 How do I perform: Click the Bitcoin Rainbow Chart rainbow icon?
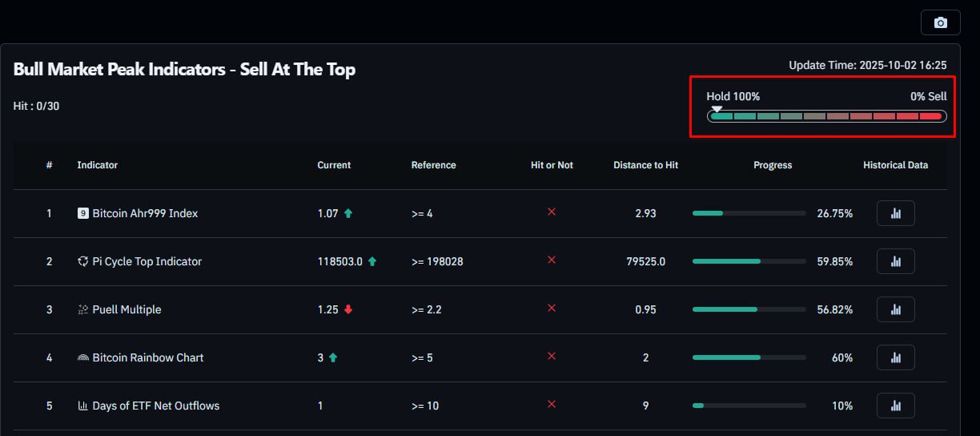point(82,358)
